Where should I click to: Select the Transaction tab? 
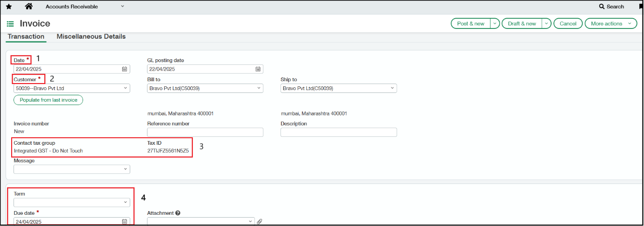coord(26,36)
